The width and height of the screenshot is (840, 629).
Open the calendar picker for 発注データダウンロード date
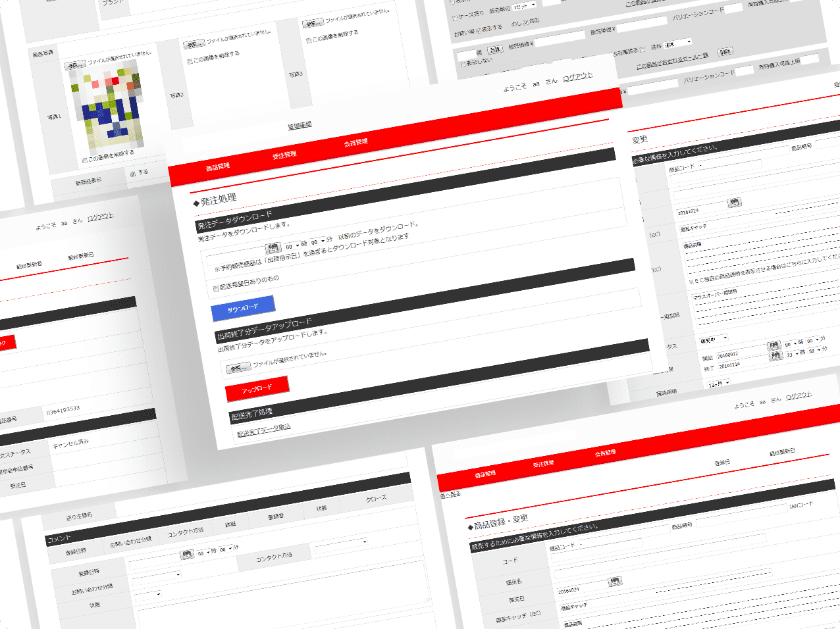click(273, 248)
